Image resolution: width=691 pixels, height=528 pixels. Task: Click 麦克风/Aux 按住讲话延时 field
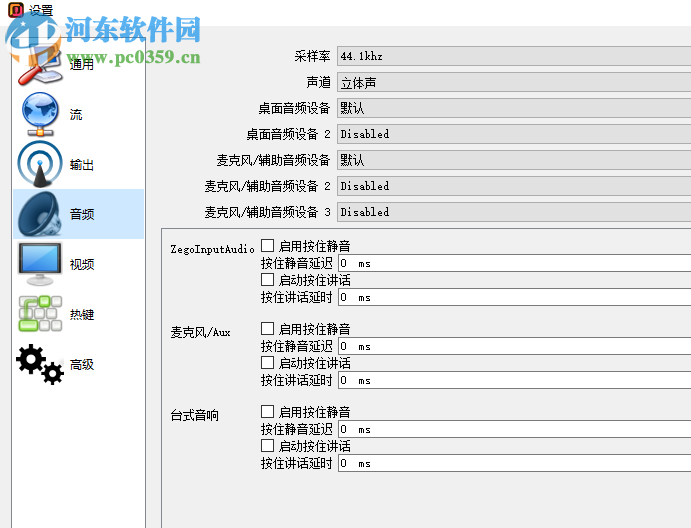514,380
